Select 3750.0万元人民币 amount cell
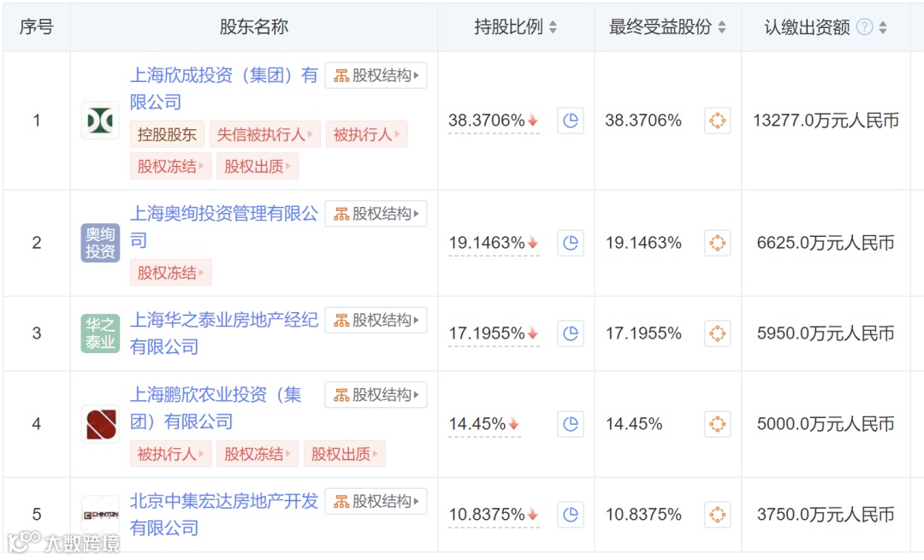This screenshot has height=560, width=924. (x=826, y=515)
